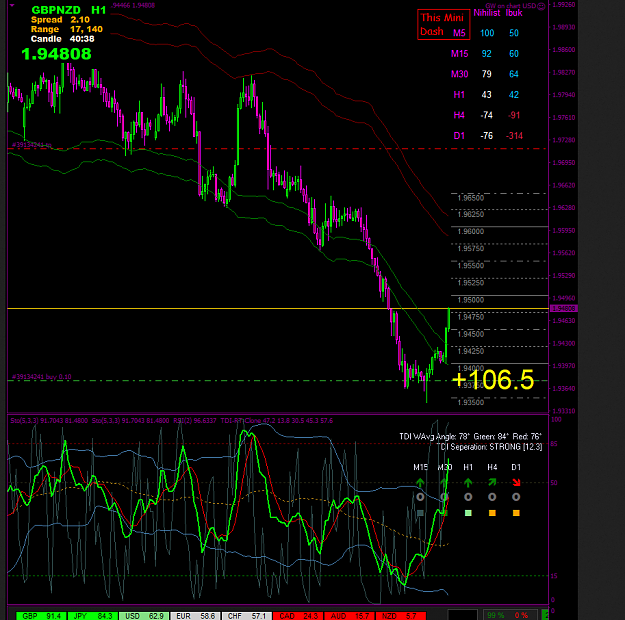Click the 99 % green status readout

(x=496, y=615)
